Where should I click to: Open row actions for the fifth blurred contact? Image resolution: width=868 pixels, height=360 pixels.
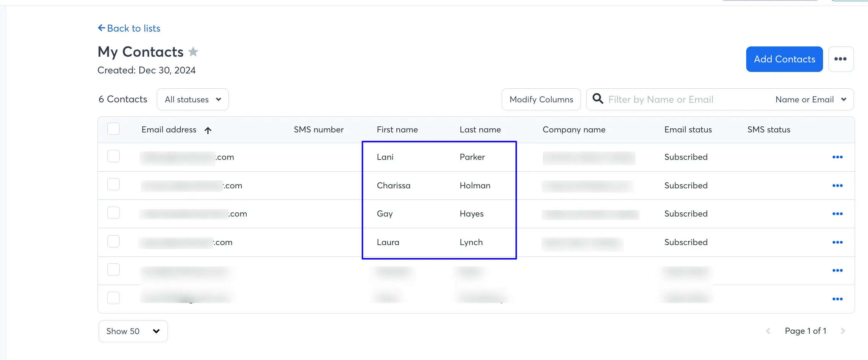(837, 270)
